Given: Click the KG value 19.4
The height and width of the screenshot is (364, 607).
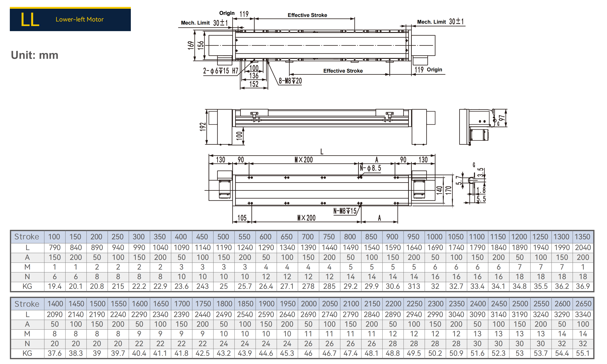Looking at the screenshot, I should tap(55, 286).
